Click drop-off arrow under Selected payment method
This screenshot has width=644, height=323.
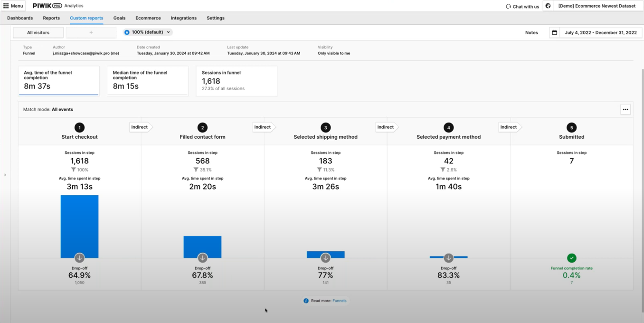448,258
